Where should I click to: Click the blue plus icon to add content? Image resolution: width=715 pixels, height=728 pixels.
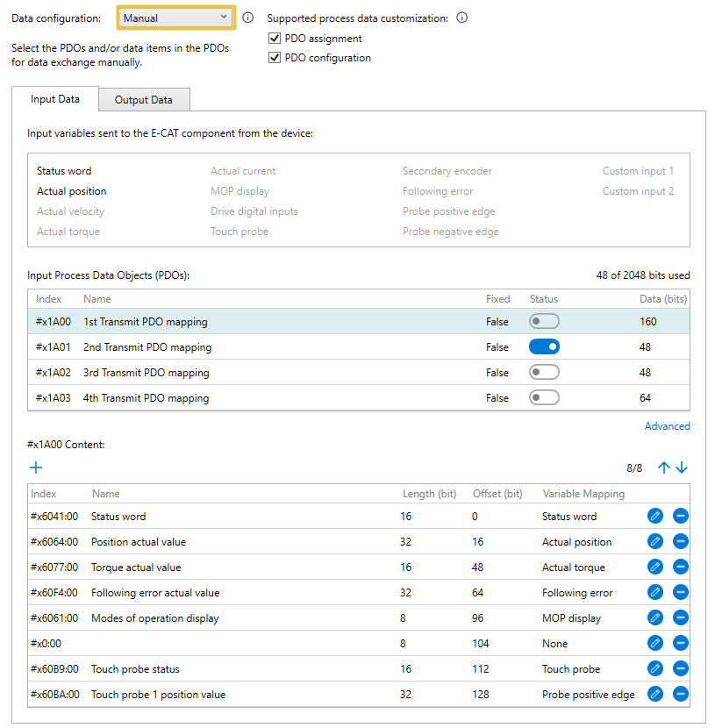(x=36, y=467)
